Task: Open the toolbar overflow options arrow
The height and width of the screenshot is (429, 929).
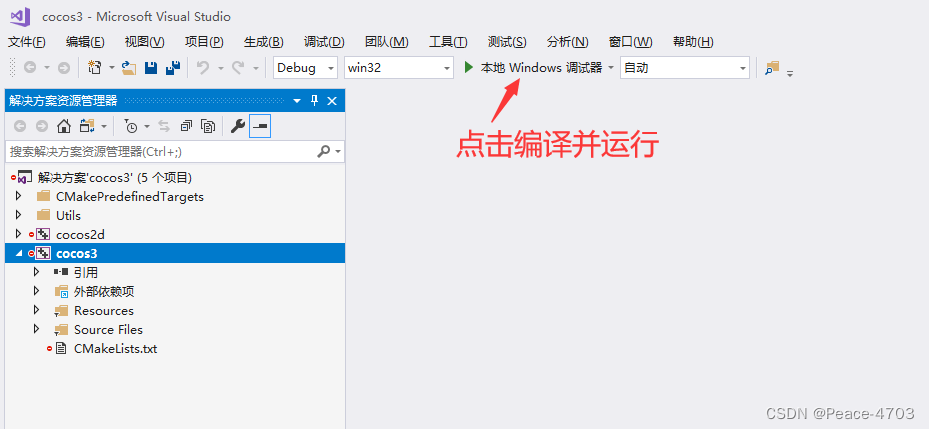Action: coord(790,73)
